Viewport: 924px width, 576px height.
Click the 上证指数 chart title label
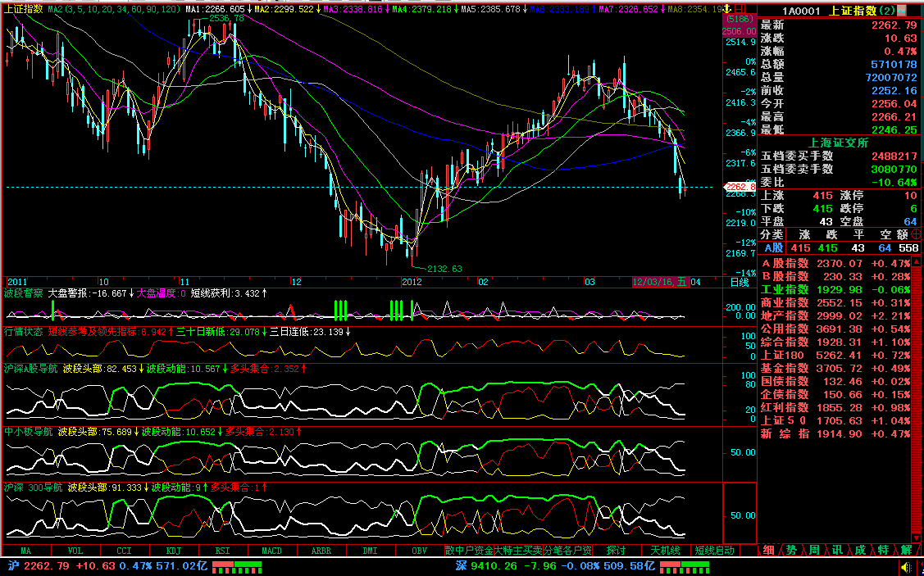click(24, 9)
